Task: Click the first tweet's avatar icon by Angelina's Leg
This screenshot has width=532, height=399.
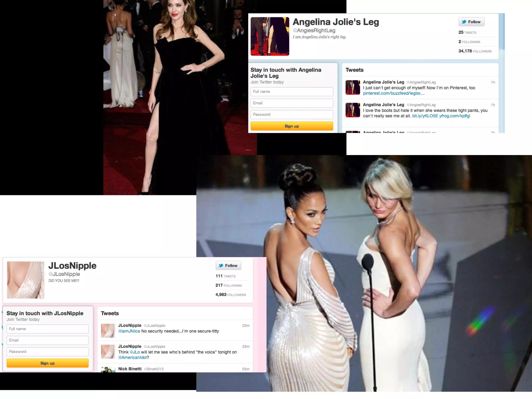Action: point(353,87)
